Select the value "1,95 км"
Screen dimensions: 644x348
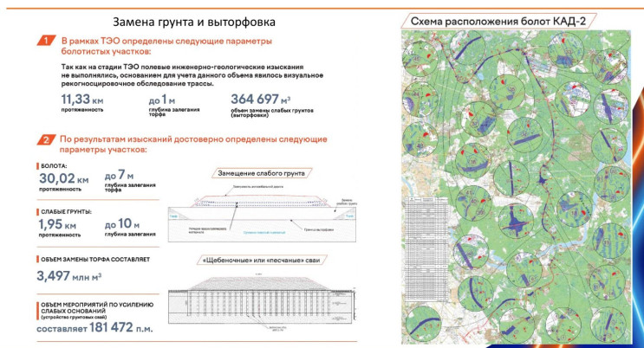point(57,224)
